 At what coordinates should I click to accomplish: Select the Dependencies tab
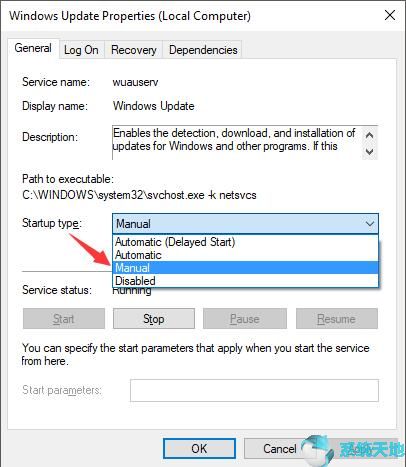pos(203,50)
